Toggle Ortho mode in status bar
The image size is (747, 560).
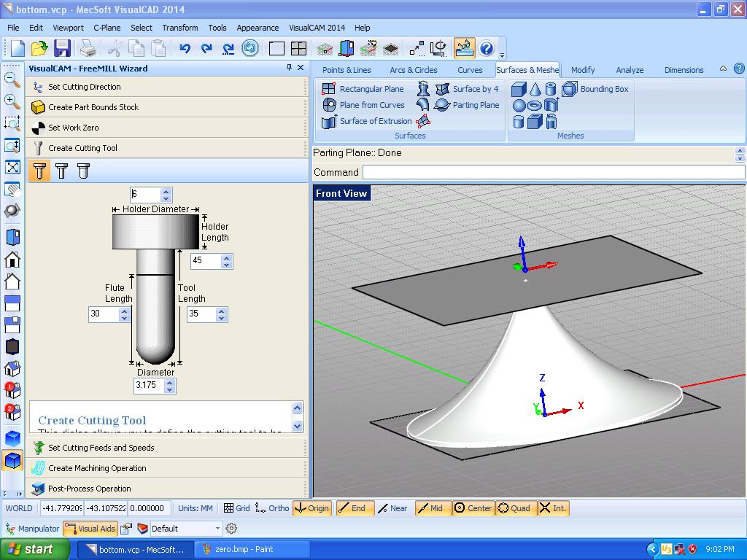[272, 508]
